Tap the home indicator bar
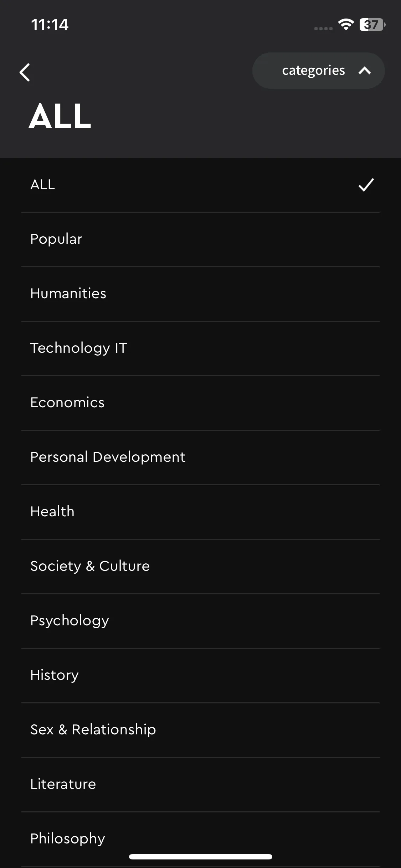The width and height of the screenshot is (401, 868). click(201, 857)
